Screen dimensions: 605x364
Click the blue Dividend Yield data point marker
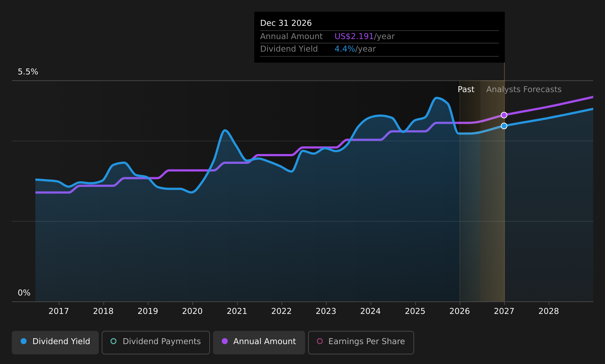pyautogui.click(x=504, y=126)
